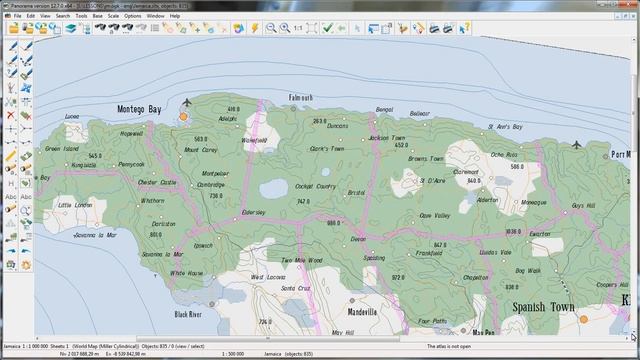Click the zoom in magnifier icon
This screenshot has width=640, height=360.
click(x=285, y=28)
